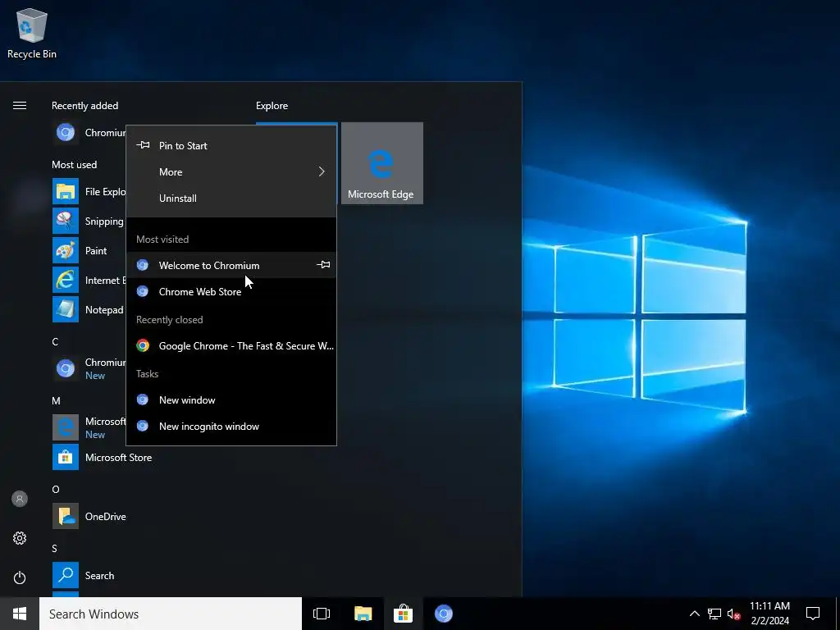The width and height of the screenshot is (840, 630).
Task: Click the Google Chrome icon in Recently closed
Action: [x=143, y=345]
